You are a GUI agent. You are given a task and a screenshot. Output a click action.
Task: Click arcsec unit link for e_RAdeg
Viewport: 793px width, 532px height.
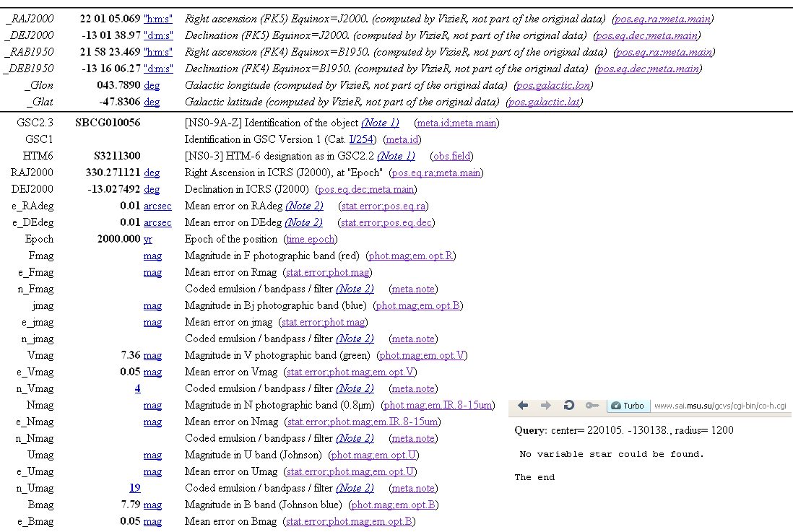coord(157,206)
